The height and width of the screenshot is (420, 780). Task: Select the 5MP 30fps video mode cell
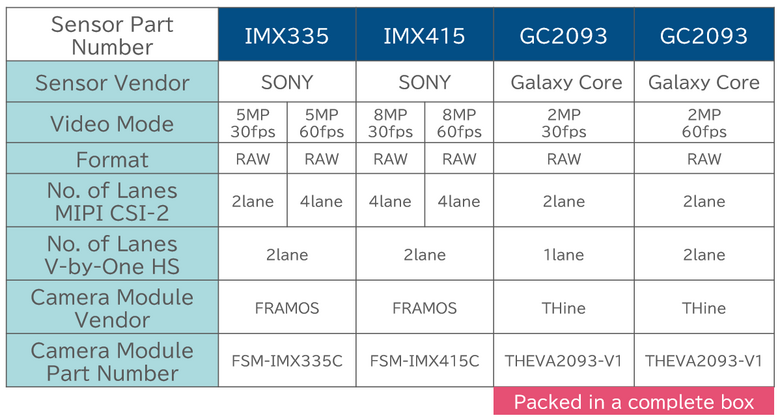[252, 124]
